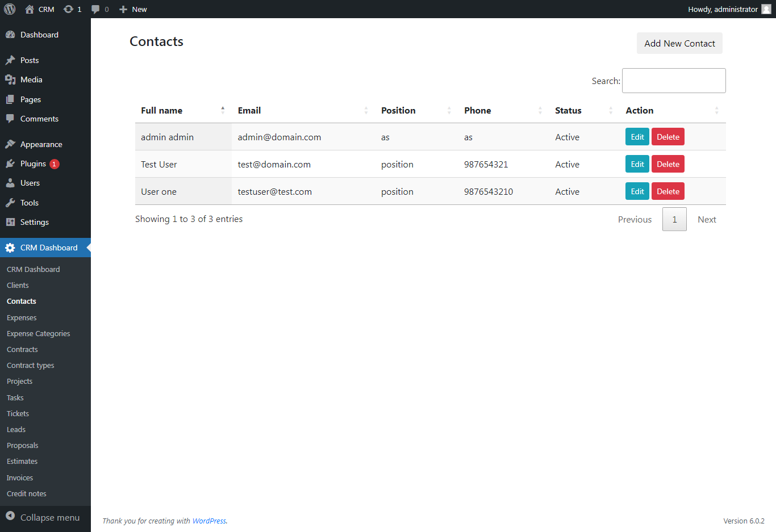776x532 pixels.
Task: Toggle sorting on the Email column
Action: point(366,110)
